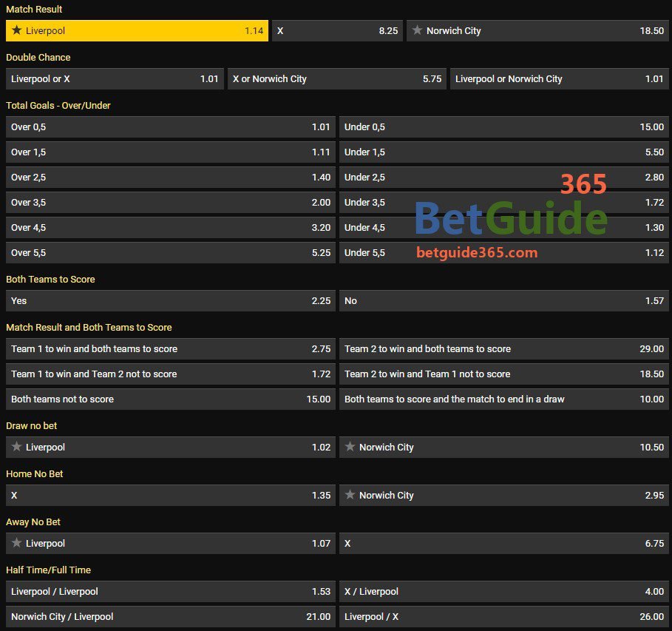The image size is (672, 631).
Task: Pick Under 5,5 goals at 1.12
Action: [x=504, y=253]
